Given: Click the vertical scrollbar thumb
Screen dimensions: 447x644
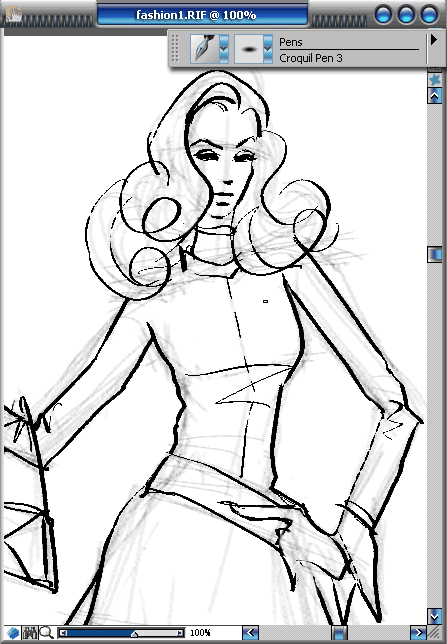Looking at the screenshot, I should [435, 255].
